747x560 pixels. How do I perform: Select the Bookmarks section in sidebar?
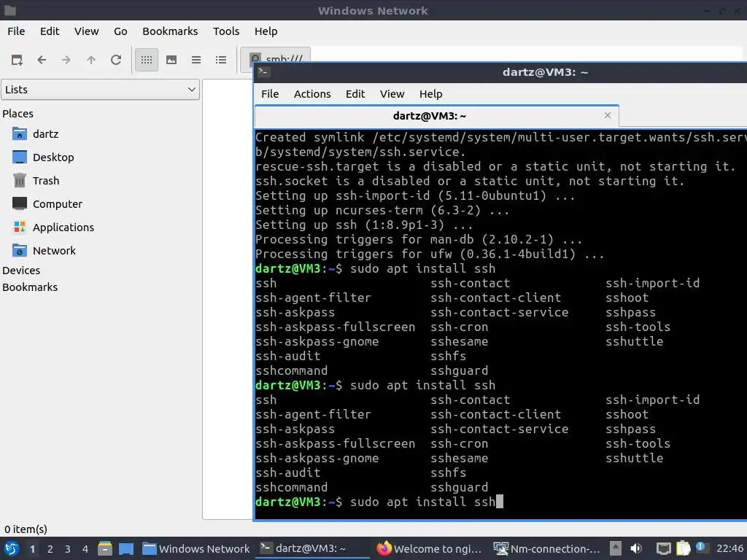(x=30, y=287)
